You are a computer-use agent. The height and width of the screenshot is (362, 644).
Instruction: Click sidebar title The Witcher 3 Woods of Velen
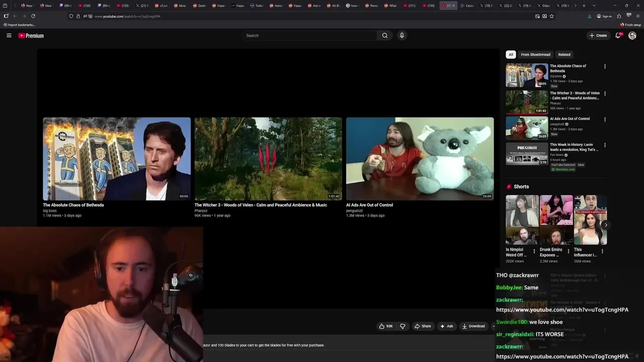(x=575, y=96)
